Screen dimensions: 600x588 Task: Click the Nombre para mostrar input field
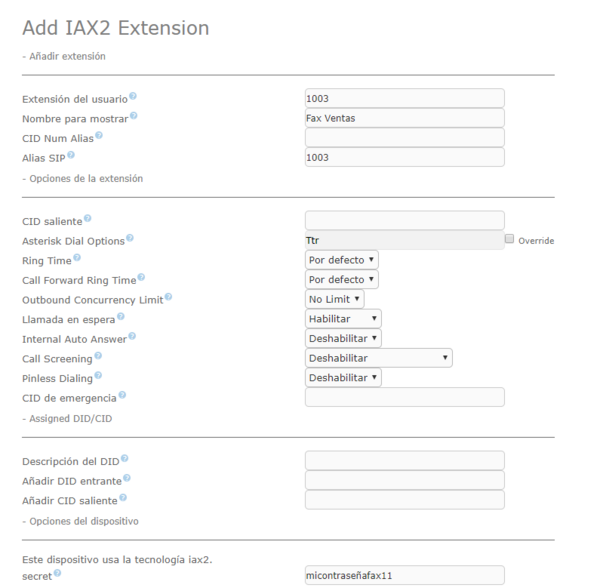pos(404,118)
